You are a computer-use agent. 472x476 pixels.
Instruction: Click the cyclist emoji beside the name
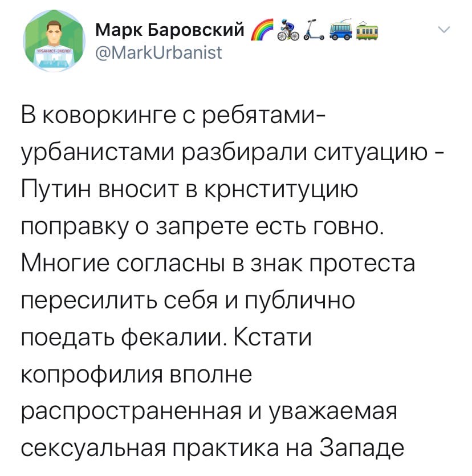click(x=288, y=30)
